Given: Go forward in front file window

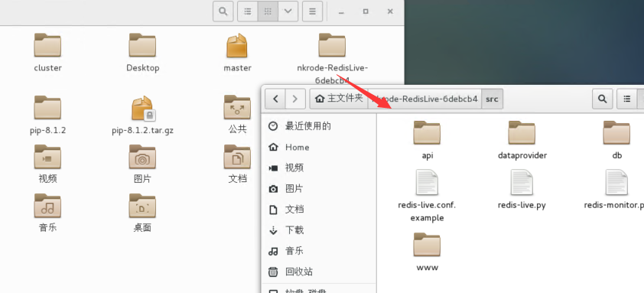Looking at the screenshot, I should click(x=295, y=99).
